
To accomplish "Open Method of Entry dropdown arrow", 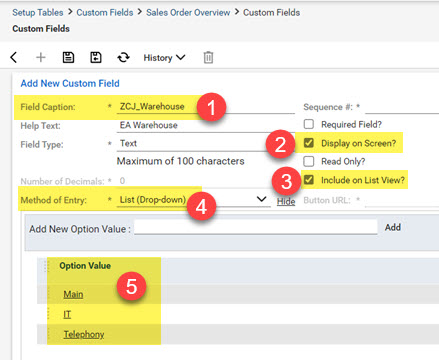I will 262,199.
